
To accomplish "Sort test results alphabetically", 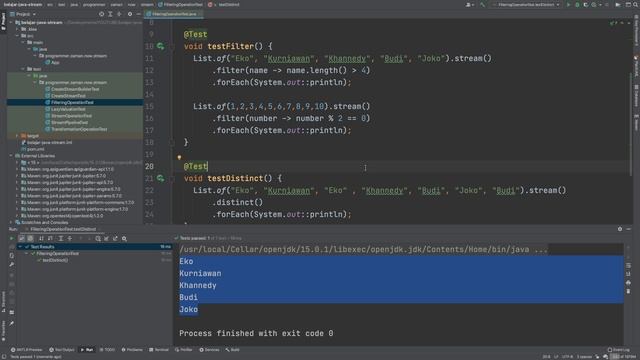I will (x=41, y=238).
